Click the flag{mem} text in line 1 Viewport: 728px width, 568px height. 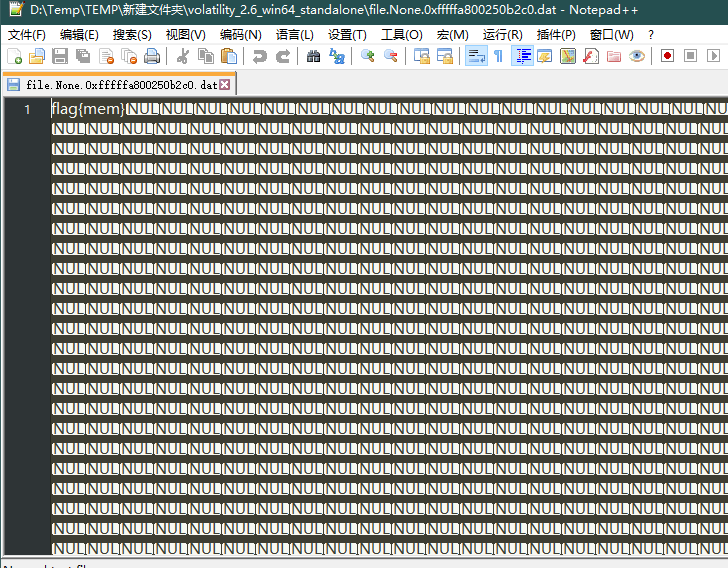tap(88, 109)
